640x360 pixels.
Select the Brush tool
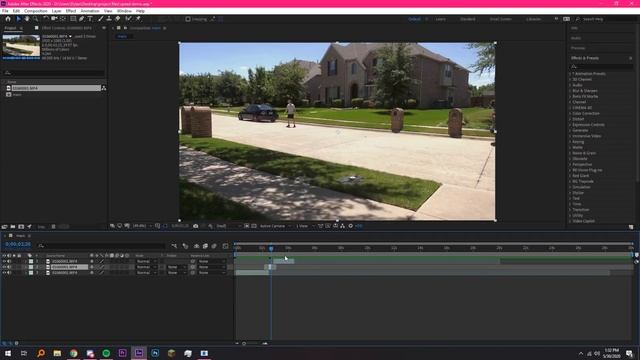(x=100, y=19)
